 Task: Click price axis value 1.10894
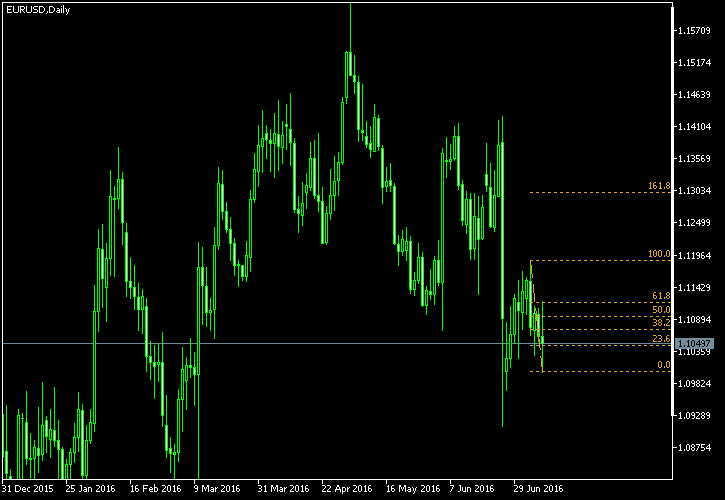[694, 320]
